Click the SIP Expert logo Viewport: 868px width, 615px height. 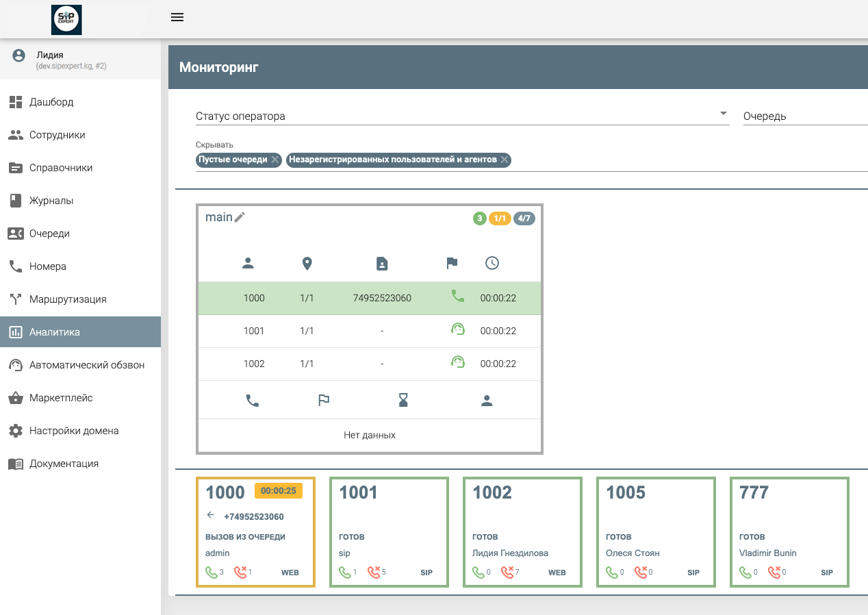pos(66,20)
